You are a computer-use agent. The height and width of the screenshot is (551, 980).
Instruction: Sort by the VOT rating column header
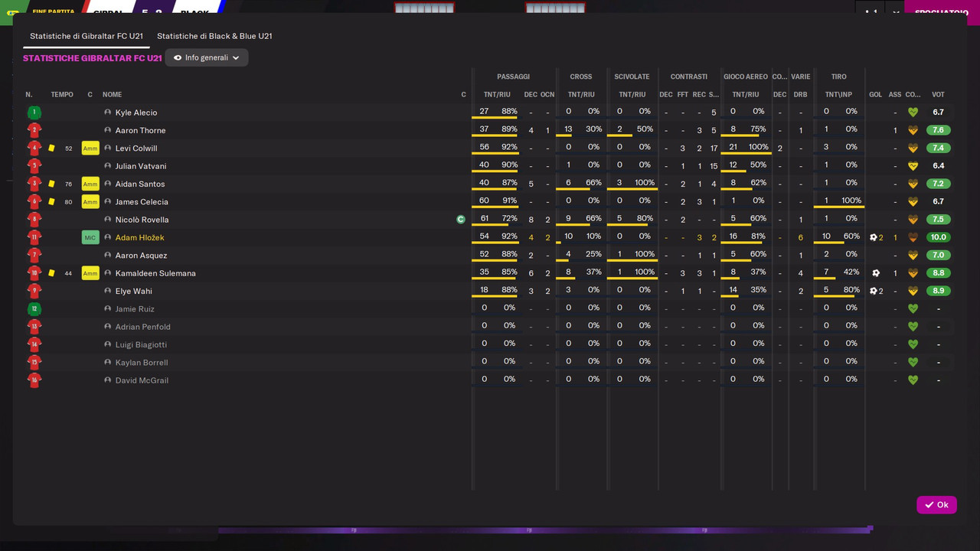tap(938, 95)
